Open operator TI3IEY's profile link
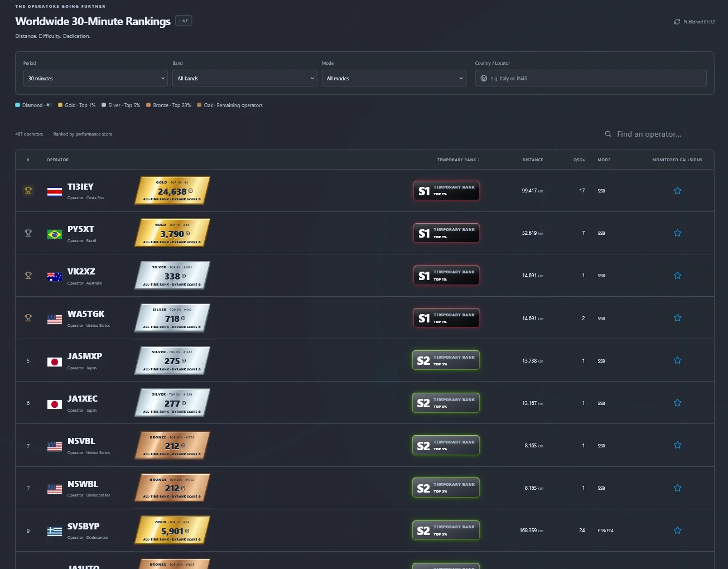This screenshot has width=728, height=569. point(80,187)
